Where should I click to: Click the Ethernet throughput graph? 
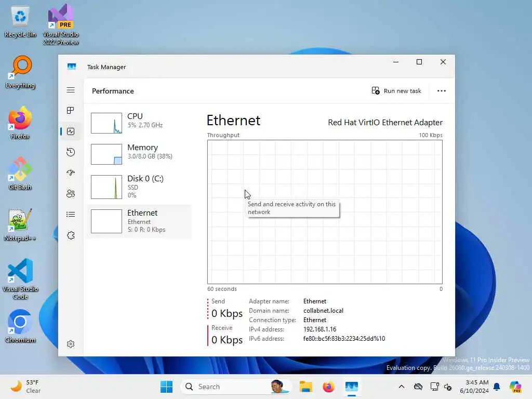(x=325, y=212)
